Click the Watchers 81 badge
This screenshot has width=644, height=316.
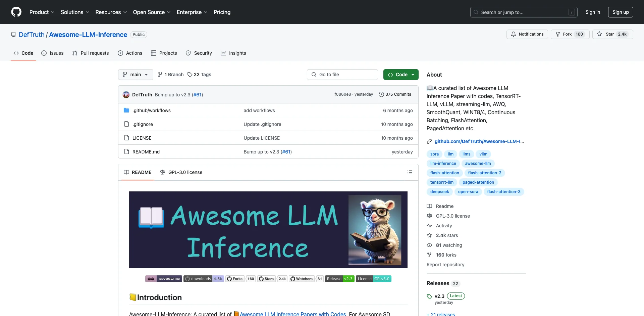tap(306, 279)
